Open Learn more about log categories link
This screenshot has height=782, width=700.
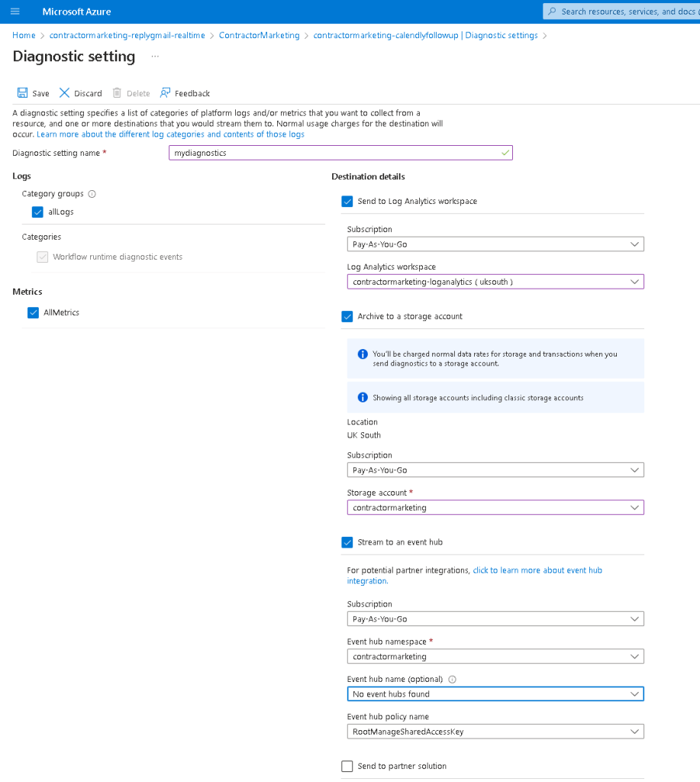click(x=170, y=134)
